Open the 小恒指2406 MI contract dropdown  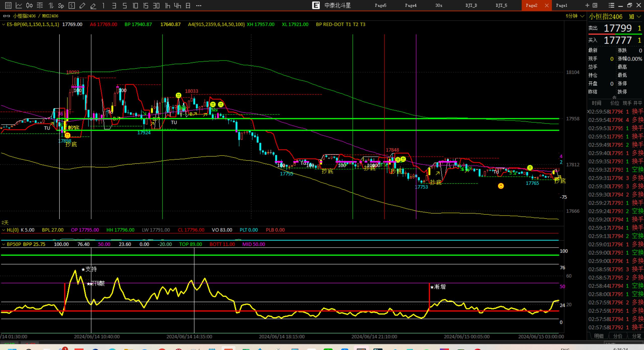point(639,17)
